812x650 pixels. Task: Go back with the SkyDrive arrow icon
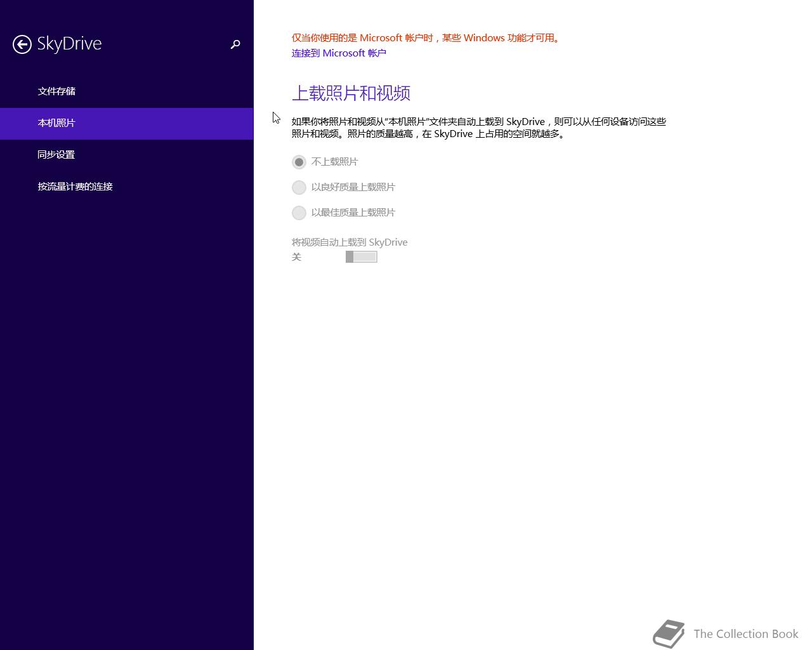click(22, 44)
